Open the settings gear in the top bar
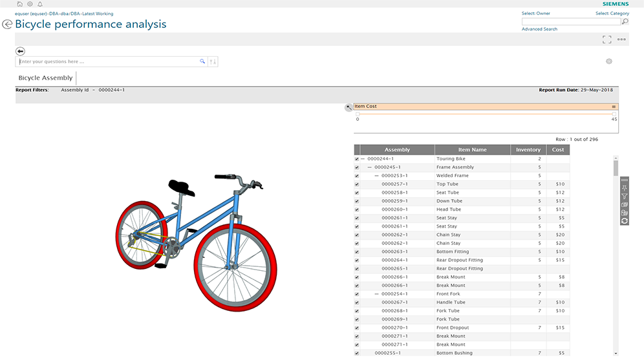644x362 pixels. (30, 4)
